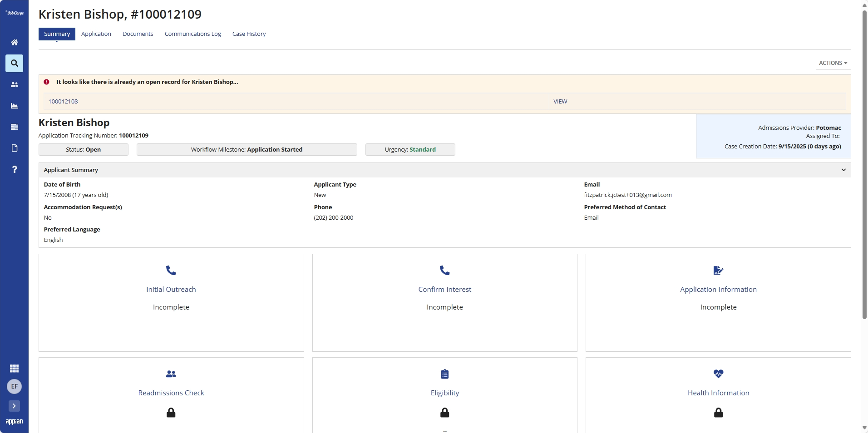
Task: Open the Search icon in sidebar
Action: [15, 63]
